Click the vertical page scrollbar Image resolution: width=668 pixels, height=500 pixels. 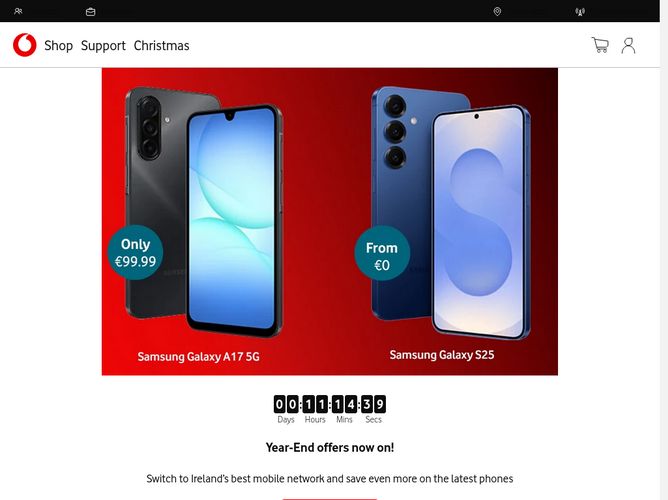[664, 250]
